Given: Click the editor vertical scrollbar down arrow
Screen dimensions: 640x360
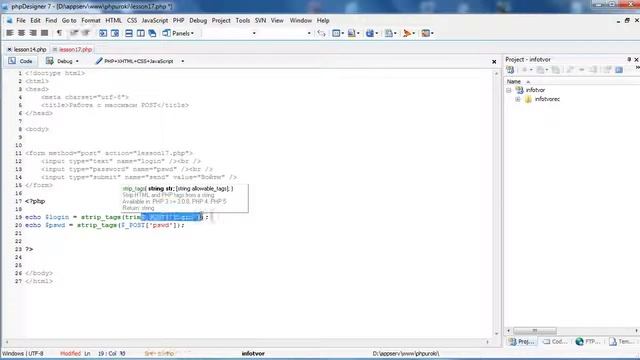Looking at the screenshot, I should tap(496, 334).
